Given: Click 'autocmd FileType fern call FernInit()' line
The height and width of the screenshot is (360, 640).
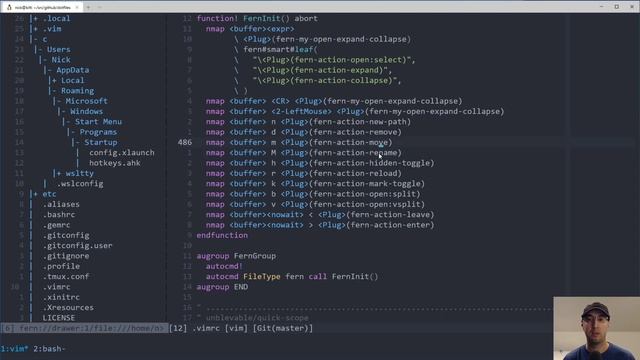Looking at the screenshot, I should pyautogui.click(x=292, y=276).
